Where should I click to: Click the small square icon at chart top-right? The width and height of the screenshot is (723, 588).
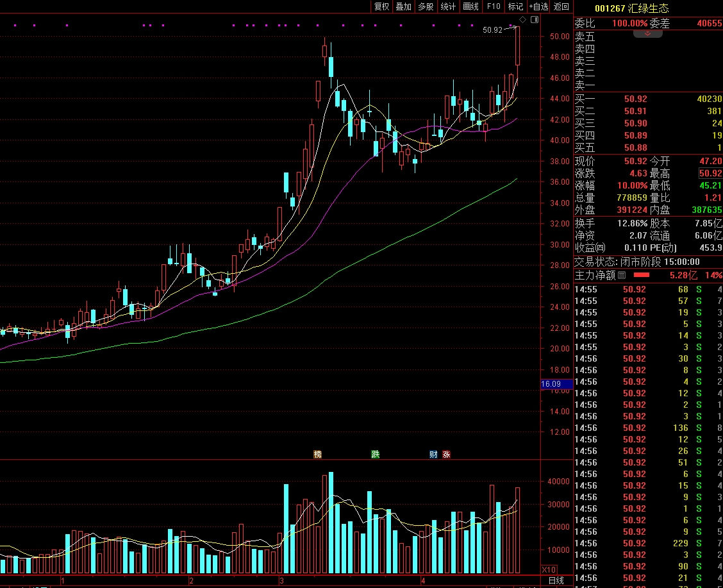click(535, 21)
